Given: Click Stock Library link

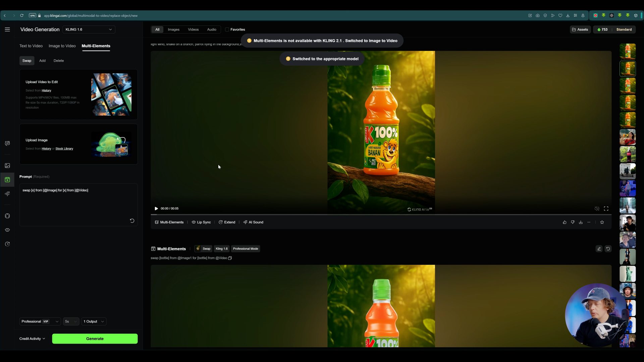Looking at the screenshot, I should (64, 148).
